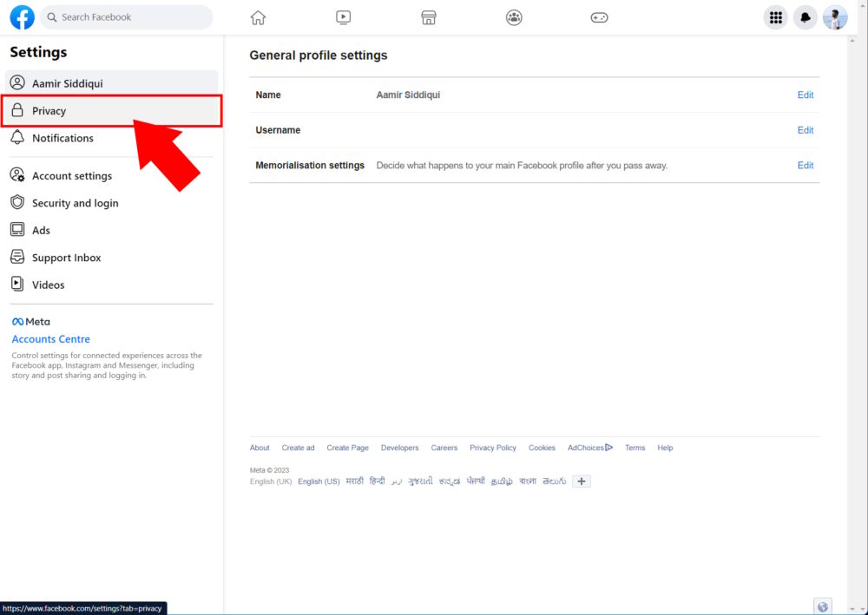Open the Facebook home feed
The height and width of the screenshot is (615, 868).
tap(257, 16)
